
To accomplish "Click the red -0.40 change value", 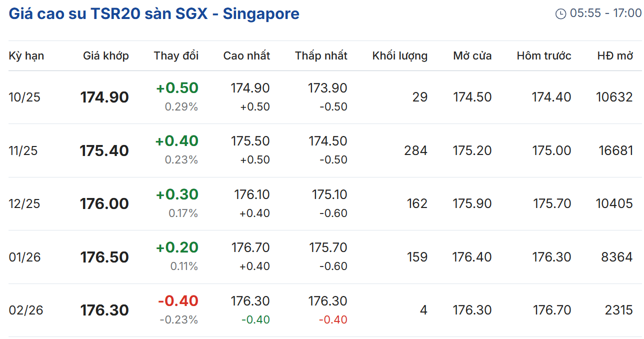I will pyautogui.click(x=178, y=301).
